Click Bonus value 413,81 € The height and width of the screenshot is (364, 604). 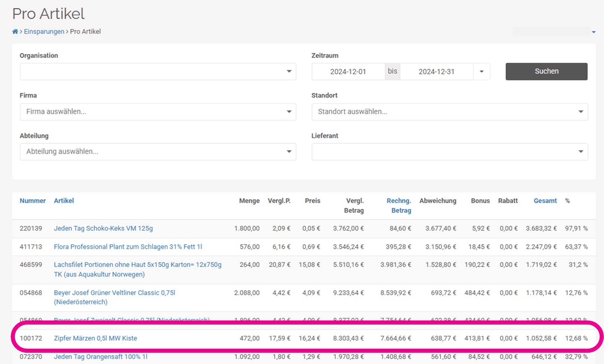coord(477,338)
